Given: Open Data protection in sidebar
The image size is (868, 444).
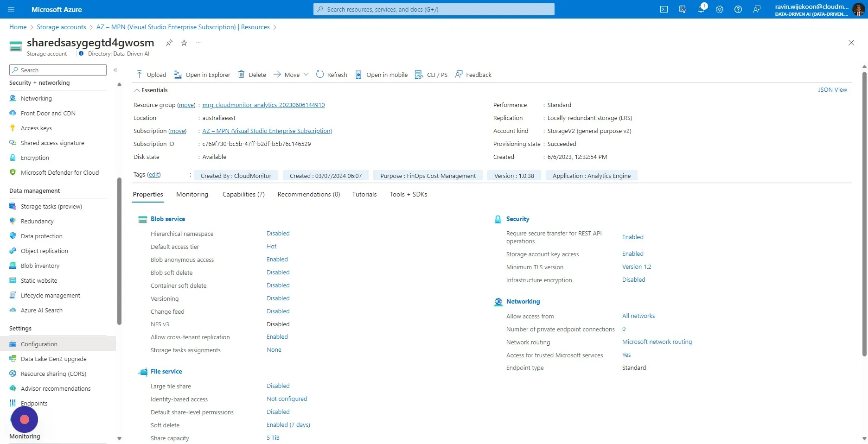Looking at the screenshot, I should point(41,236).
